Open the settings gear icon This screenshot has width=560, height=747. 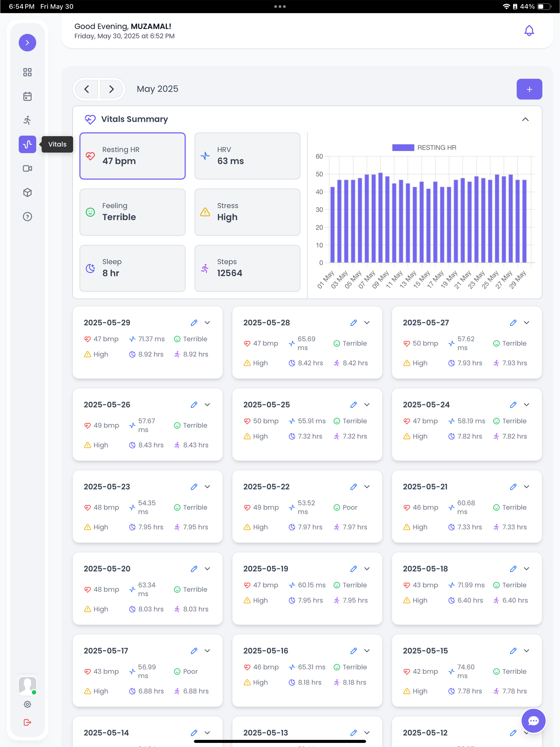click(27, 704)
